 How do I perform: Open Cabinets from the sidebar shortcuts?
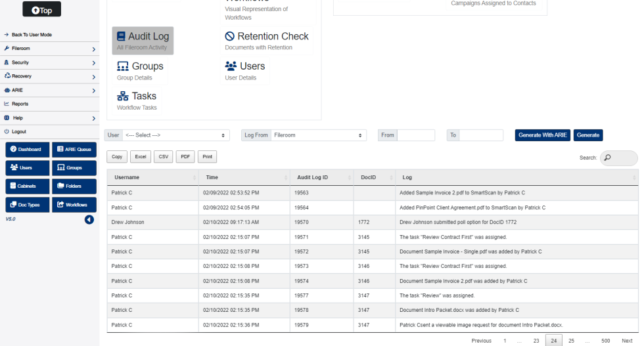27,186
